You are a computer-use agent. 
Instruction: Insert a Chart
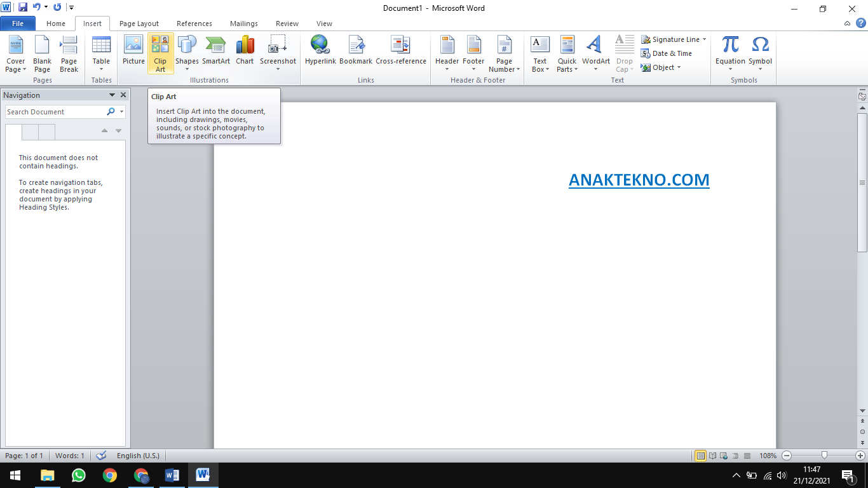(245, 54)
